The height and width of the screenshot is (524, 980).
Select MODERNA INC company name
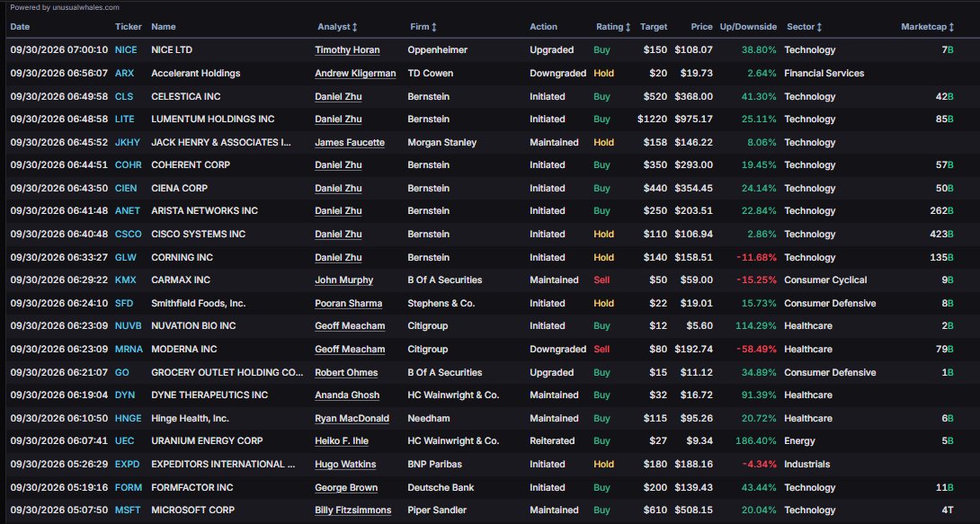point(183,349)
